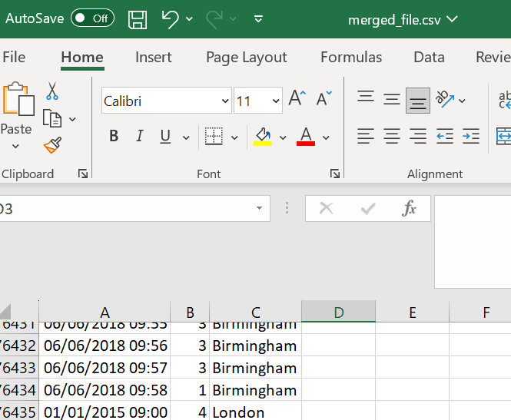Select the Cut scissors icon
511x420 pixels.
click(x=52, y=91)
